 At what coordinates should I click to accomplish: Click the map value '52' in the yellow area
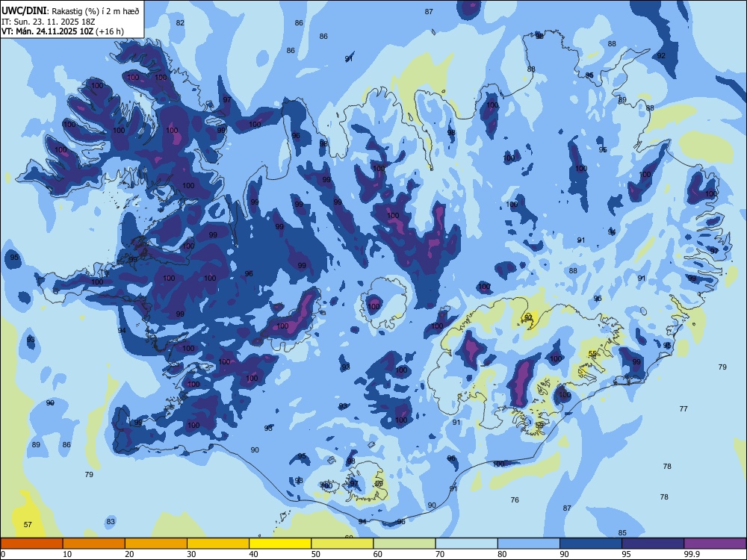pos(528,317)
